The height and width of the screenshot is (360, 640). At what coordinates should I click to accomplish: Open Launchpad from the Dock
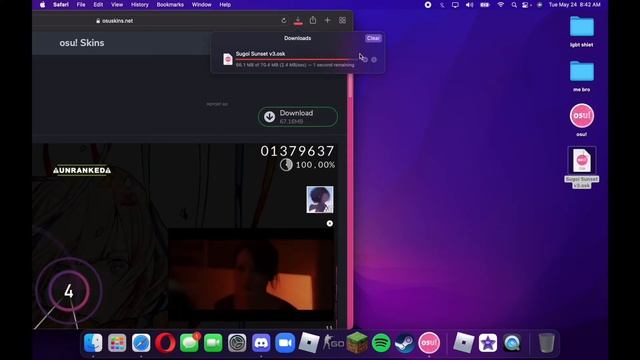[x=117, y=343]
